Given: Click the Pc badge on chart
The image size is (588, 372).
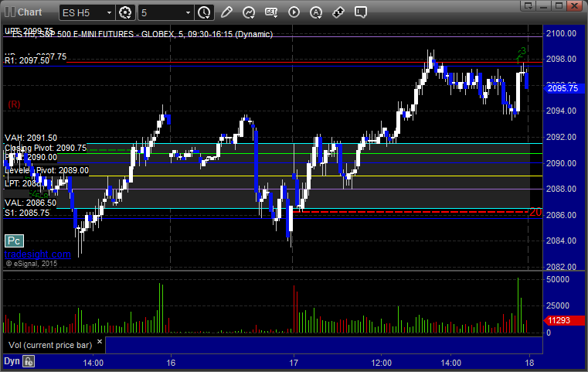Looking at the screenshot, I should coord(14,241).
